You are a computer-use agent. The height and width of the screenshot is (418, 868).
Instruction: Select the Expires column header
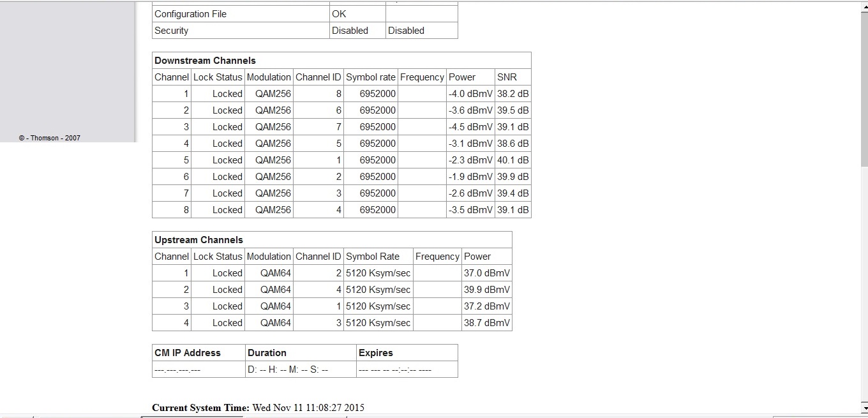point(376,353)
